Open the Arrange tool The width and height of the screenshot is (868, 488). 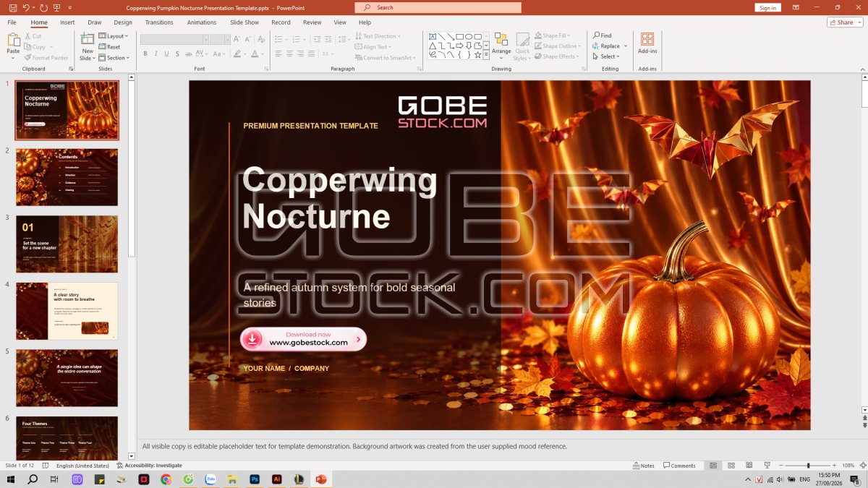pyautogui.click(x=501, y=46)
